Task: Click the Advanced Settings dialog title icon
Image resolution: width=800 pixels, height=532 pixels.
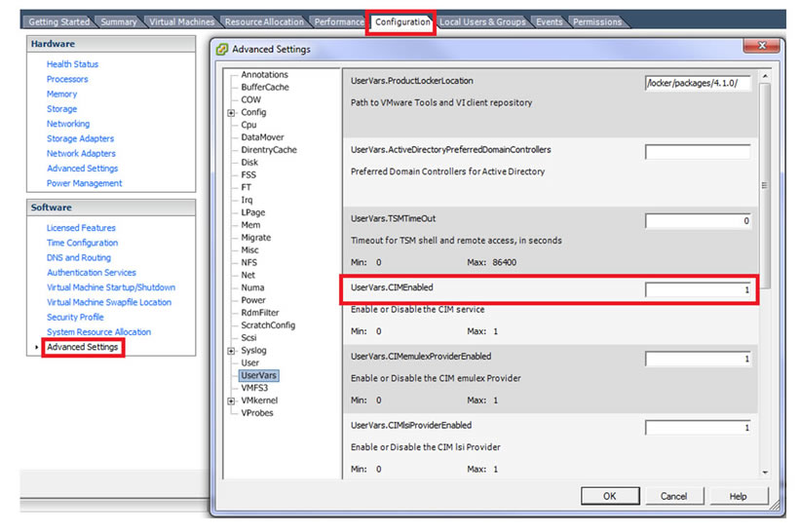Action: click(222, 50)
